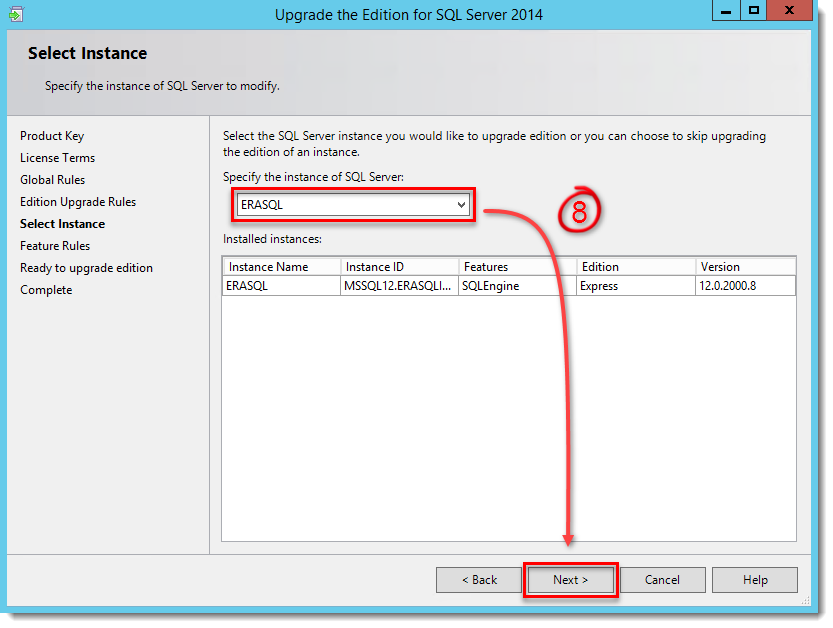
Task: Select the Global Rules step
Action: pyautogui.click(x=53, y=180)
